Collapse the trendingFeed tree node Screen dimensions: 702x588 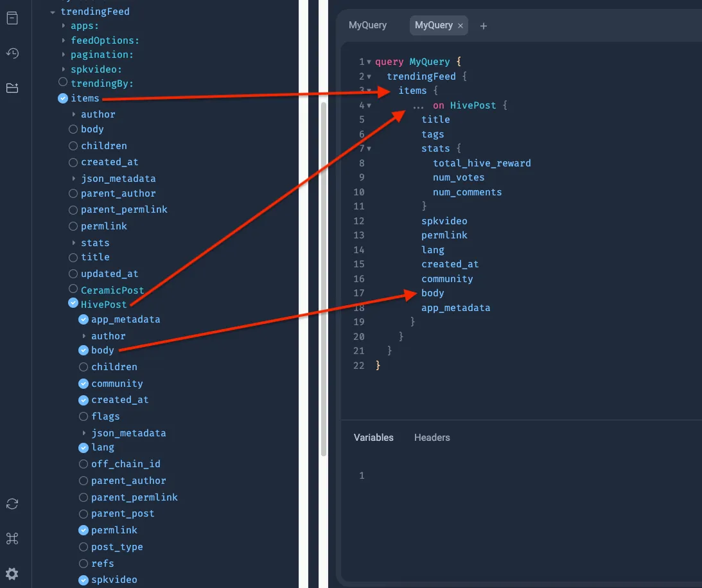(53, 12)
